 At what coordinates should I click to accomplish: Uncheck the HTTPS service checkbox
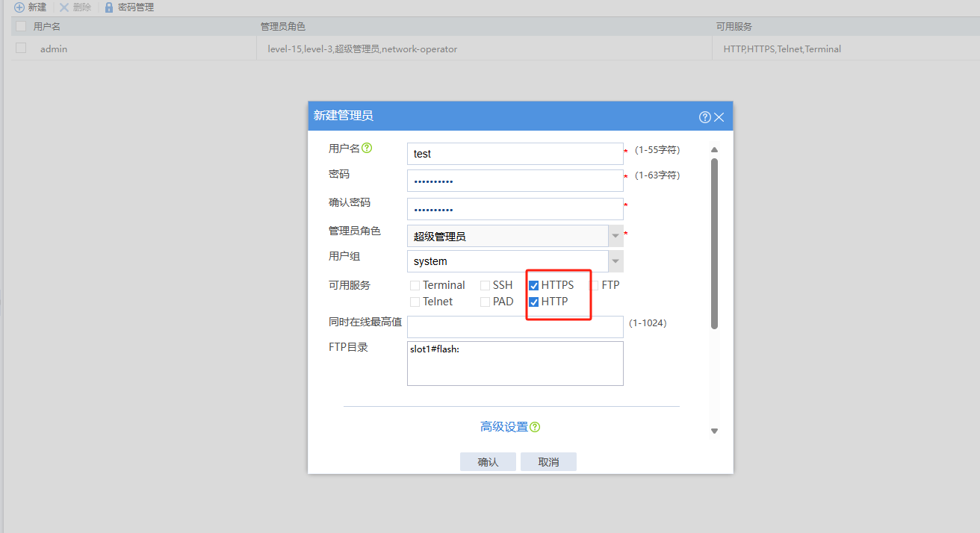click(x=533, y=285)
